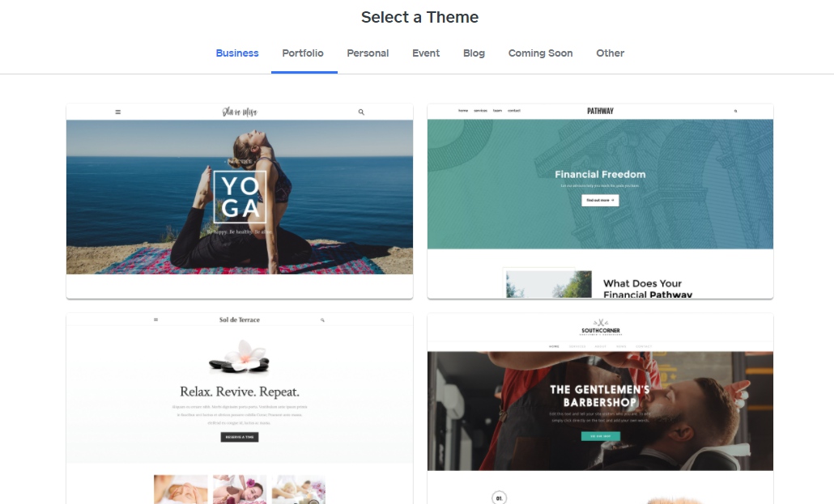The height and width of the screenshot is (504, 834).
Task: Click the search icon in the Pathway theme header
Action: click(x=735, y=111)
